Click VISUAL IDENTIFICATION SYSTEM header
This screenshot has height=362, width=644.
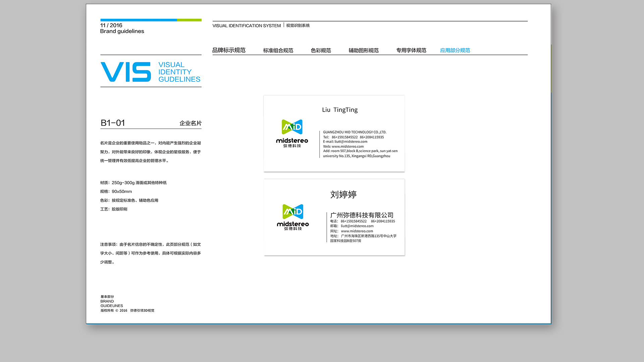[x=247, y=25]
